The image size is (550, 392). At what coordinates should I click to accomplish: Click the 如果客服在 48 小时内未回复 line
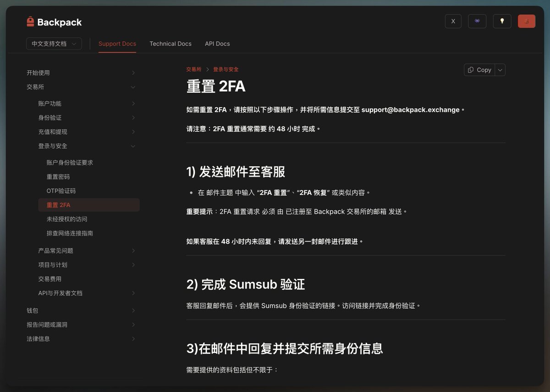[x=275, y=241]
